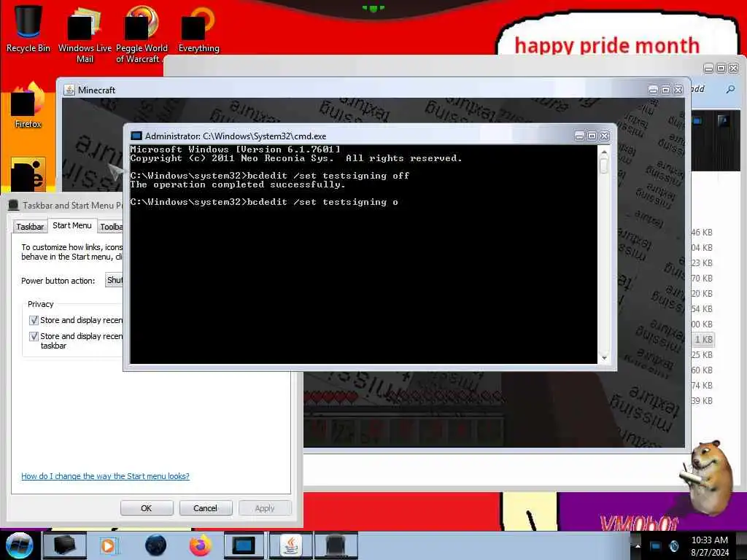Open the clock showing 10:33 AM
Viewport: 747px width, 560px height.
coord(709,545)
